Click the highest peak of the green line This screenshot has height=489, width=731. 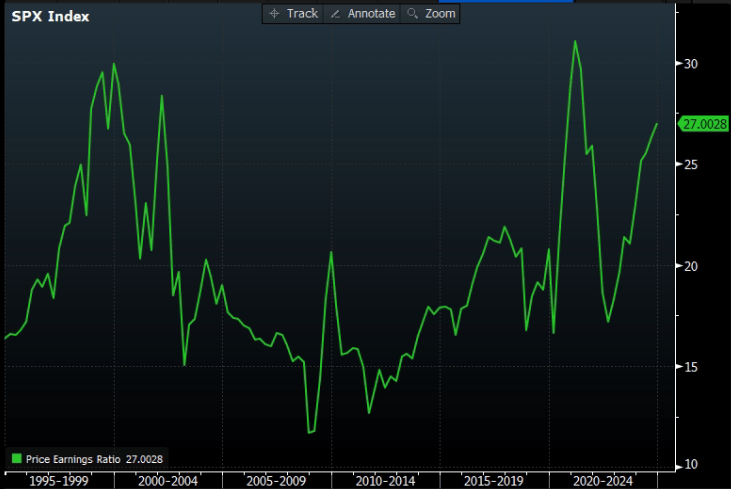coord(574,42)
